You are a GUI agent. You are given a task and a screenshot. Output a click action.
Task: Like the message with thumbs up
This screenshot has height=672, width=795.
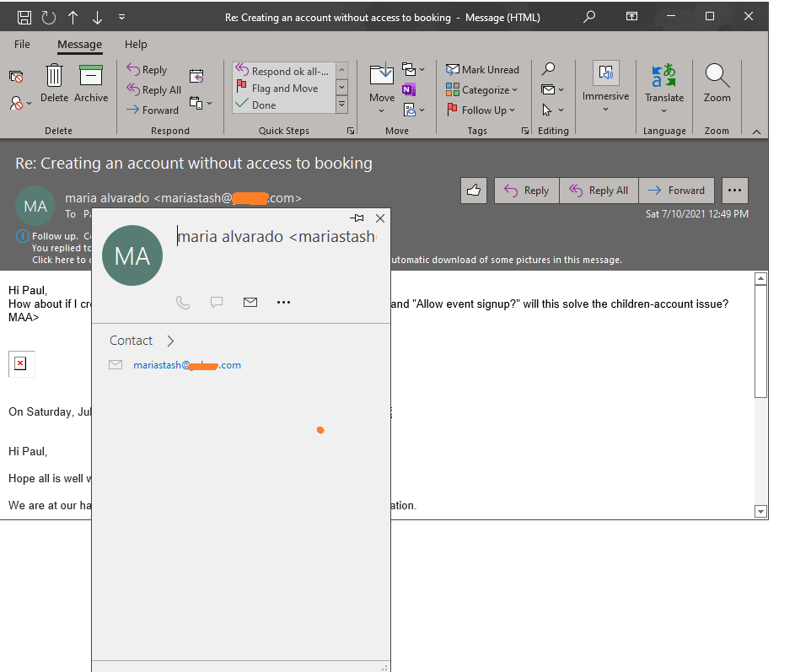point(474,191)
